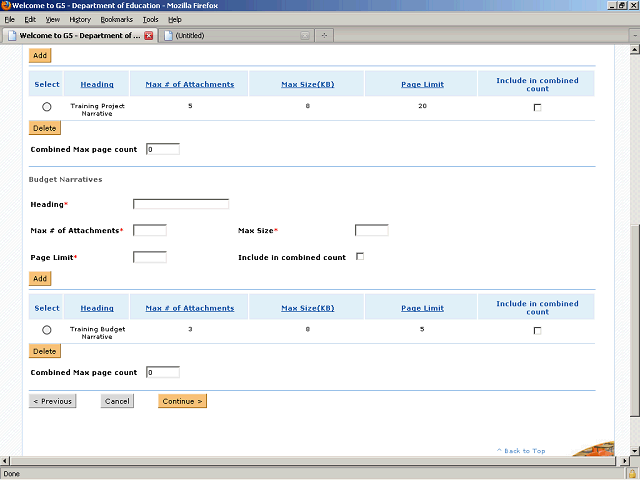Focus the Page Limit input field
The width and height of the screenshot is (640, 480).
coord(150,257)
